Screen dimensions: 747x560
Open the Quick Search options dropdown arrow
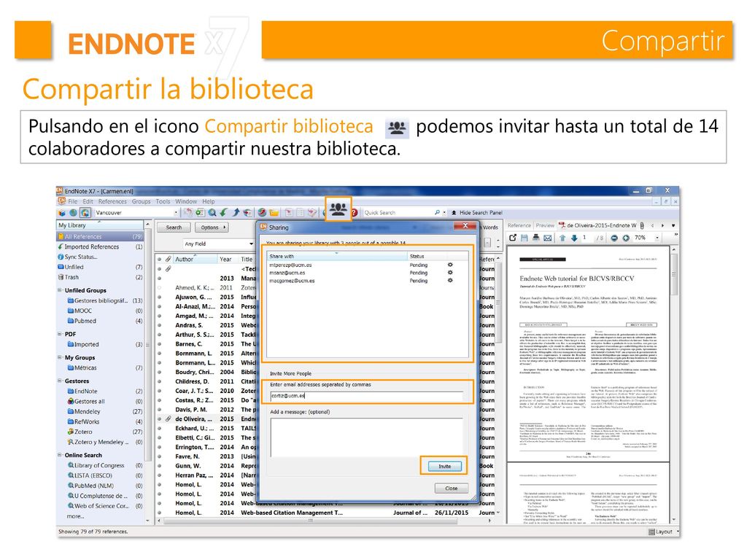click(444, 213)
